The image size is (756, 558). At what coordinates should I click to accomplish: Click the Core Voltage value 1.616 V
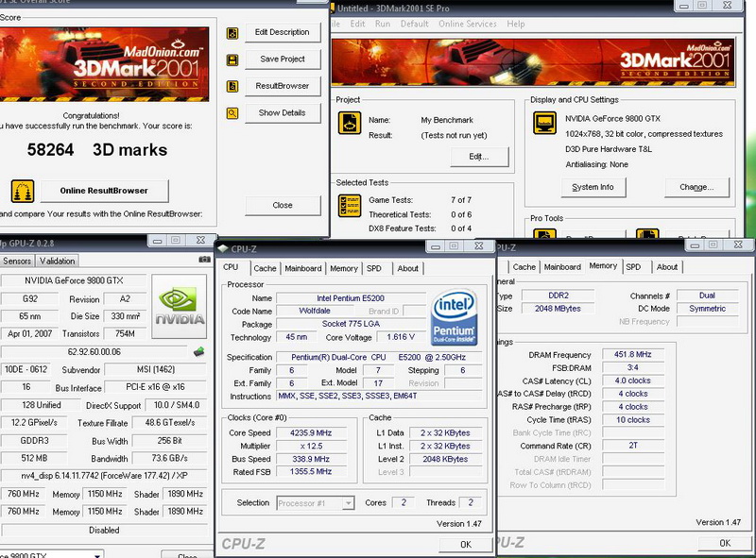(x=400, y=337)
